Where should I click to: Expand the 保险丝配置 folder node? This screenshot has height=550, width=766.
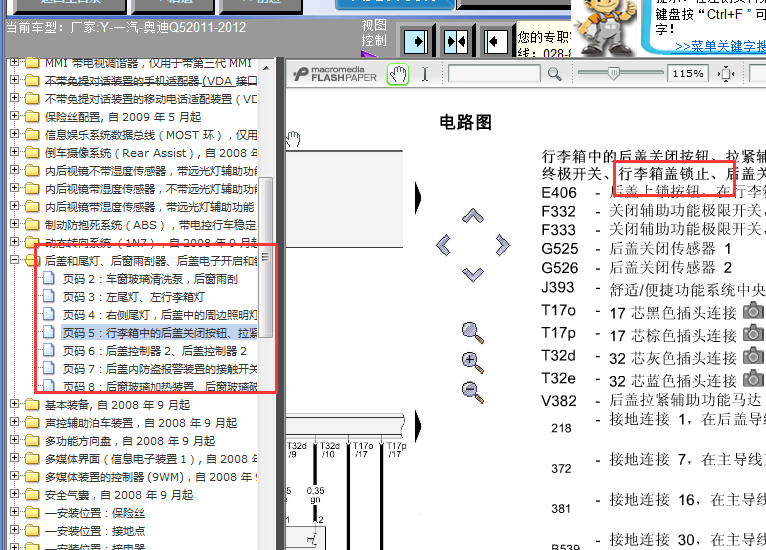coord(15,116)
